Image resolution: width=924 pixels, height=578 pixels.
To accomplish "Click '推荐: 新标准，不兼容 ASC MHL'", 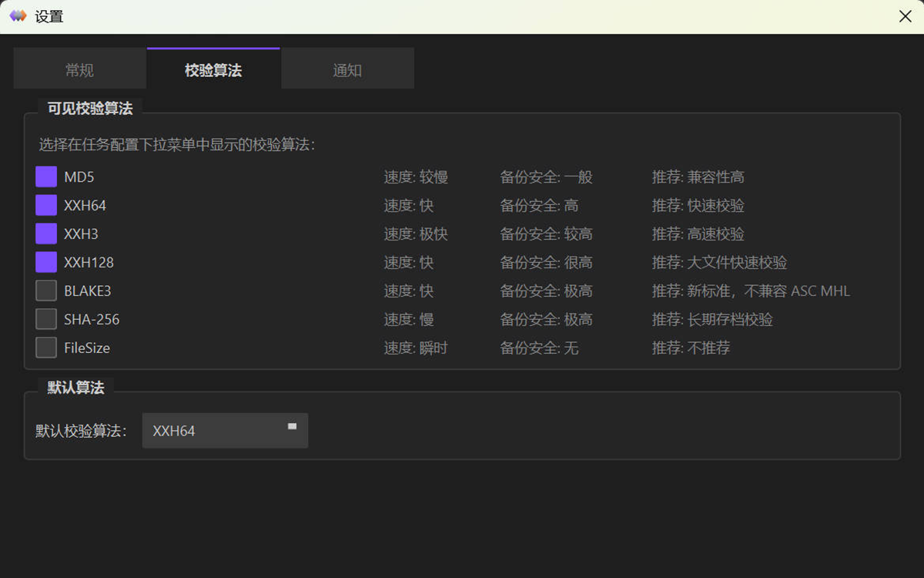I will (x=752, y=291).
